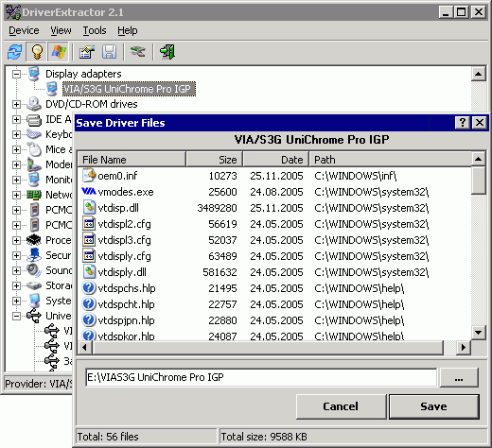Open the View menu
492x448 pixels.
point(61,30)
